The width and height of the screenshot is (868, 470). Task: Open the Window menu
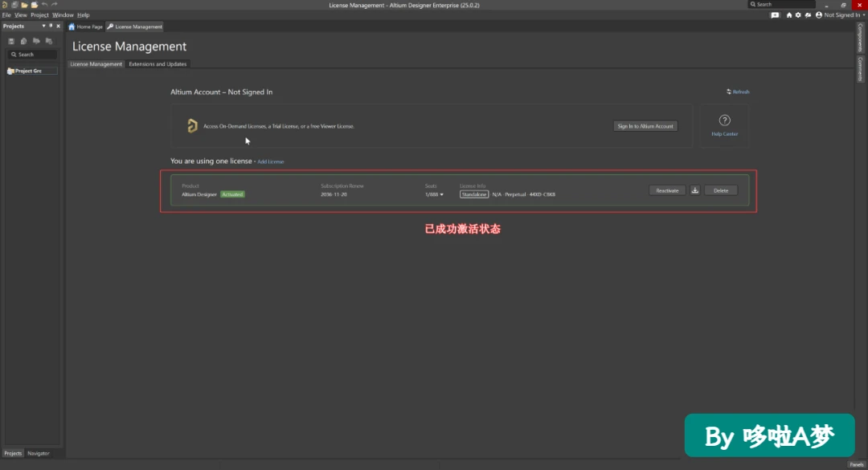pyautogui.click(x=63, y=15)
